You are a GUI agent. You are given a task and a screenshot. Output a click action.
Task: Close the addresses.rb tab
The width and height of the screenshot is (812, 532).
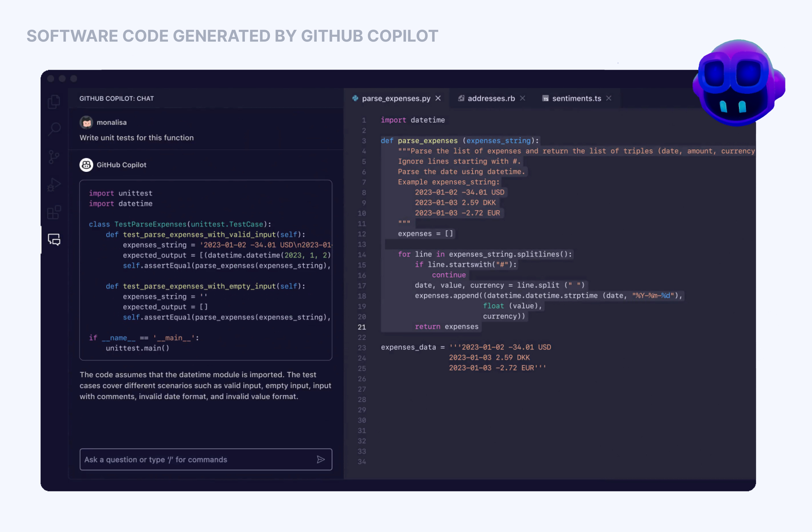[522, 98]
